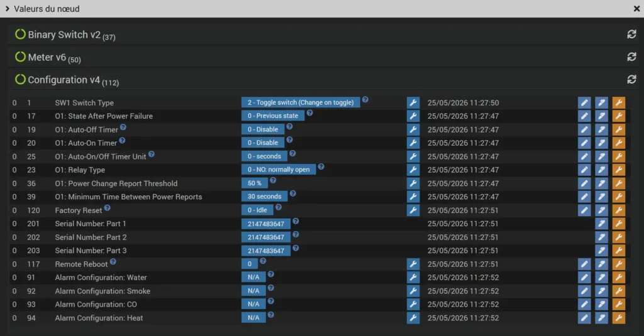Image resolution: width=644 pixels, height=336 pixels.
Task: Click blue wrench for Auto-Off Timer row
Action: (x=413, y=129)
